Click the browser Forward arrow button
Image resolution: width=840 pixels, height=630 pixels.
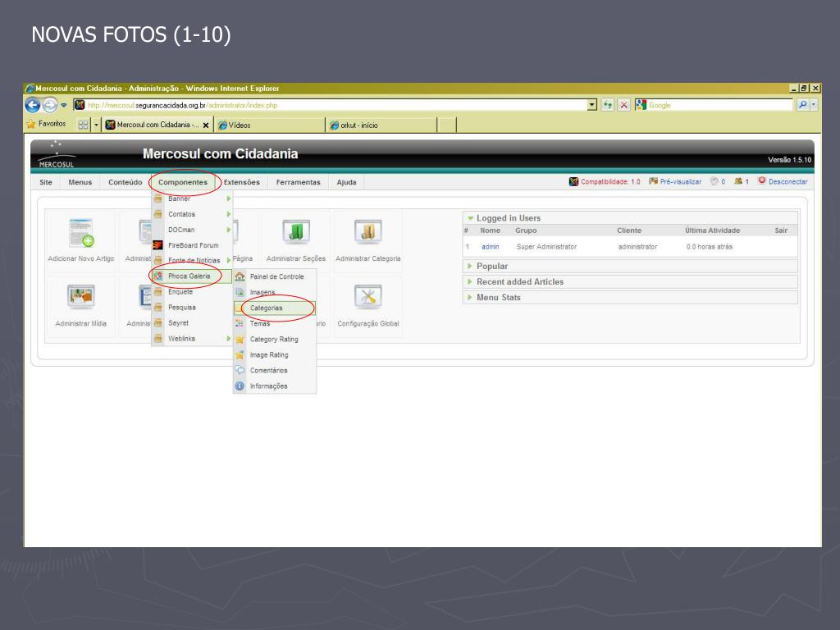[x=50, y=105]
